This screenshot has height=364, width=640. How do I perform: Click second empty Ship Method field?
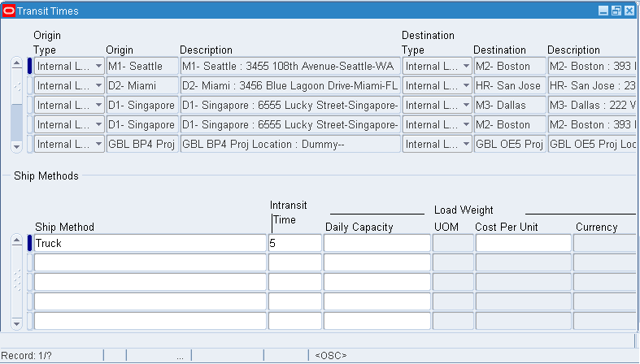point(150,282)
